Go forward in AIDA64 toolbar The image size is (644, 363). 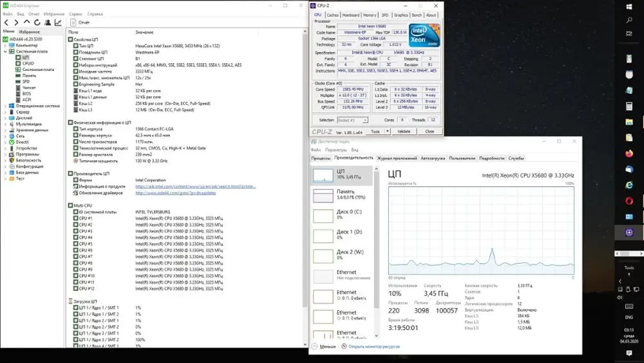17,23
